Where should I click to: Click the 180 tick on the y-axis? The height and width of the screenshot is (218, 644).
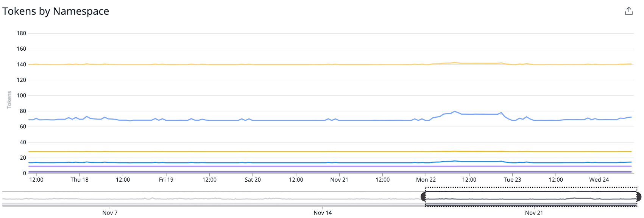click(22, 33)
